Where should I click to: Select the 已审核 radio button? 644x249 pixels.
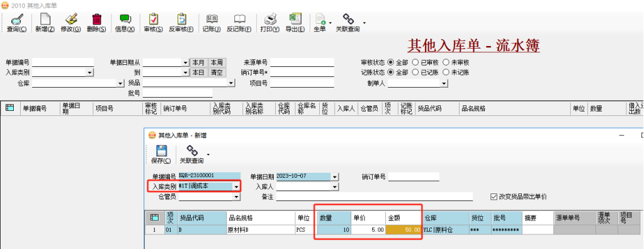click(415, 62)
